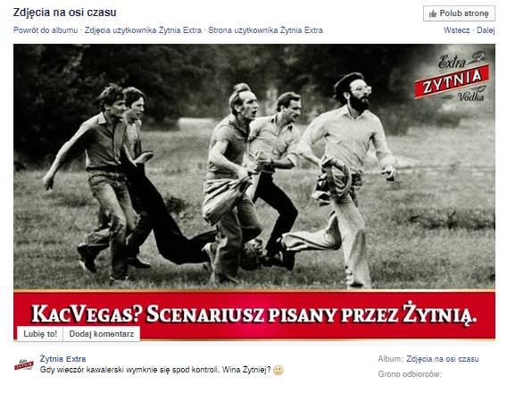This screenshot has height=393, width=532.
Task: Go to next photo with Dalej
Action: pyautogui.click(x=486, y=30)
